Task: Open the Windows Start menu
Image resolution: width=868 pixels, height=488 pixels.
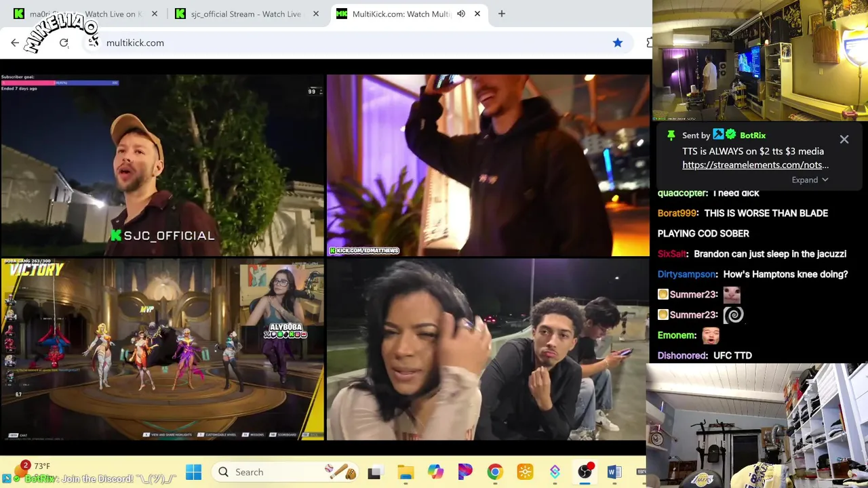Action: click(193, 472)
